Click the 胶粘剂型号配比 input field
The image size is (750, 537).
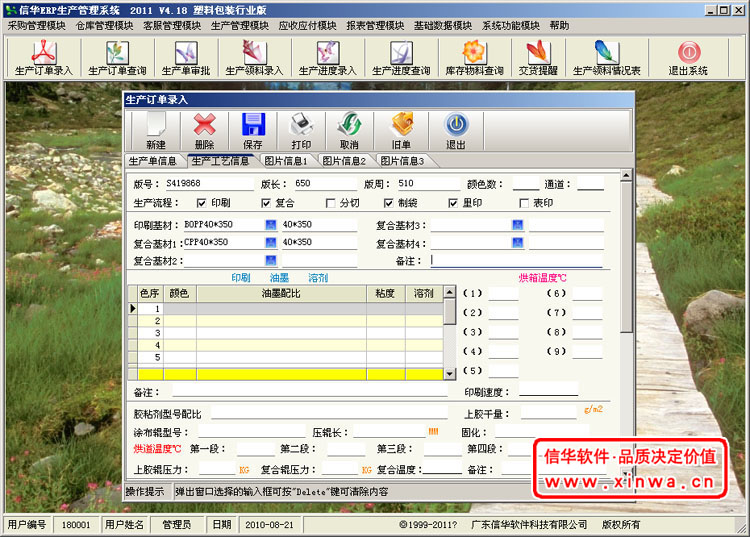point(330,413)
